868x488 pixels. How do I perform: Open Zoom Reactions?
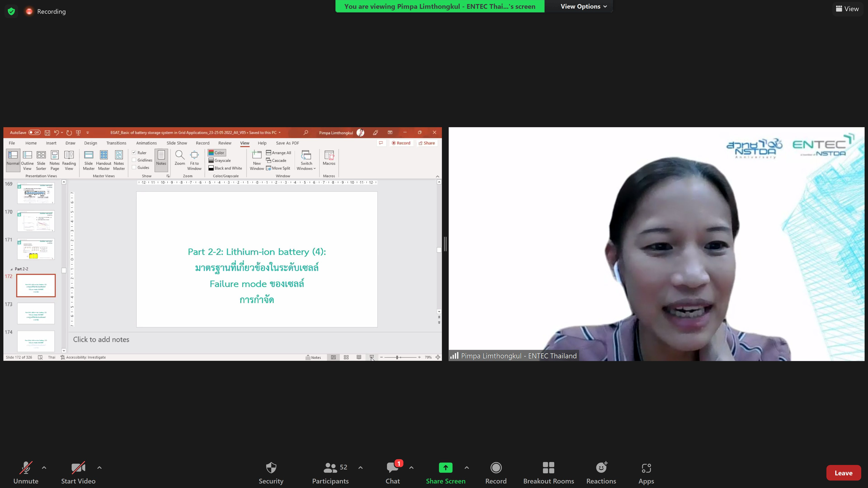[x=601, y=472]
